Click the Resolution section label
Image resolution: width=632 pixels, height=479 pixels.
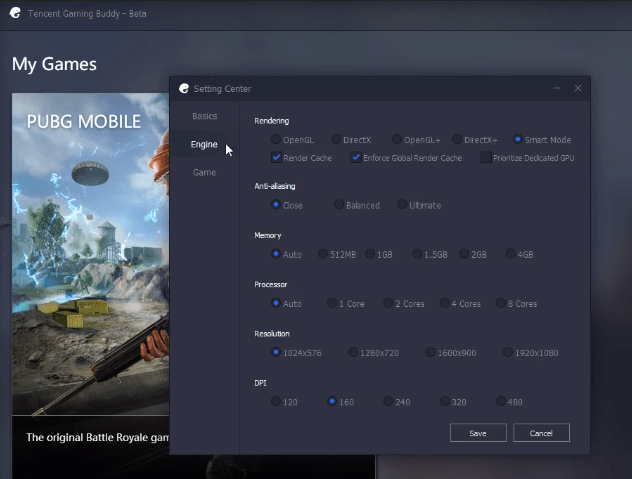point(272,334)
